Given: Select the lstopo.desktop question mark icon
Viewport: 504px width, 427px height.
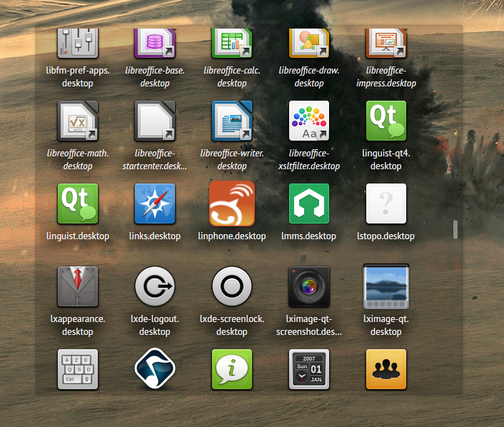Looking at the screenshot, I should pyautogui.click(x=386, y=204).
